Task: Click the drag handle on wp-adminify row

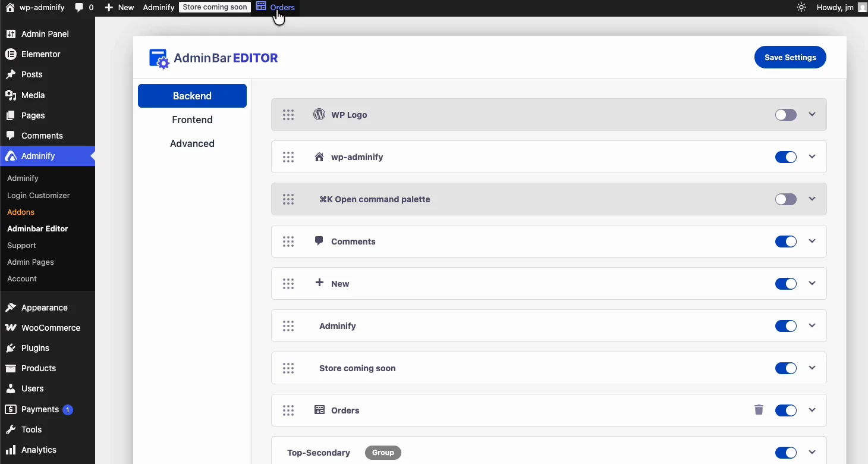Action: coord(289,157)
